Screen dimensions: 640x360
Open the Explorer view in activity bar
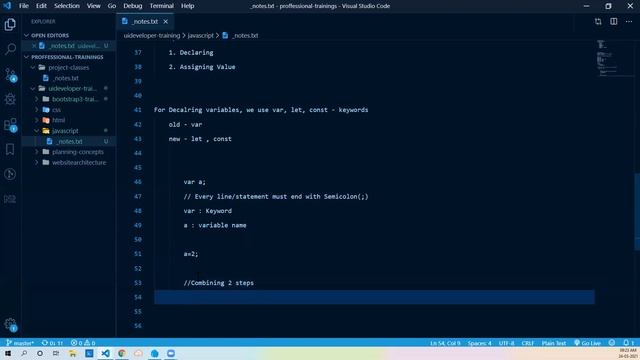[10, 24]
